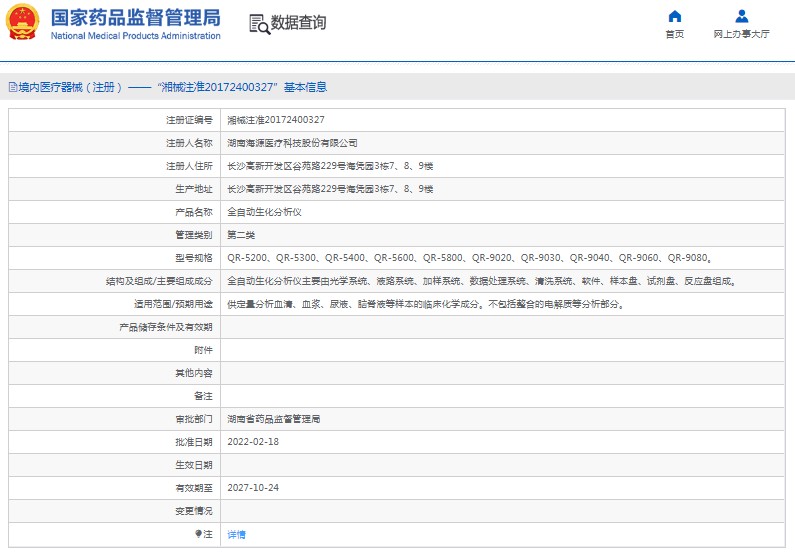Click the 产品储存条件及有效期 label
Viewport: 795px width, 553px height.
(x=166, y=327)
